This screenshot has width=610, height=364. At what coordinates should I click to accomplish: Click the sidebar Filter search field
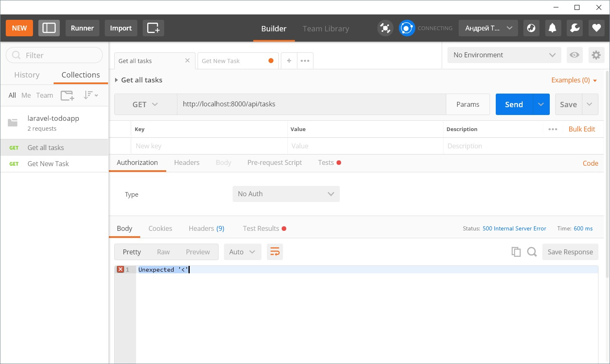pyautogui.click(x=54, y=55)
